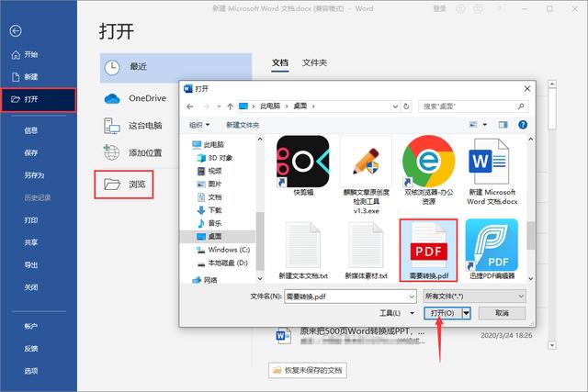588x392 pixels.
Task: Click the 搜索"桌面" search field
Action: [x=473, y=106]
